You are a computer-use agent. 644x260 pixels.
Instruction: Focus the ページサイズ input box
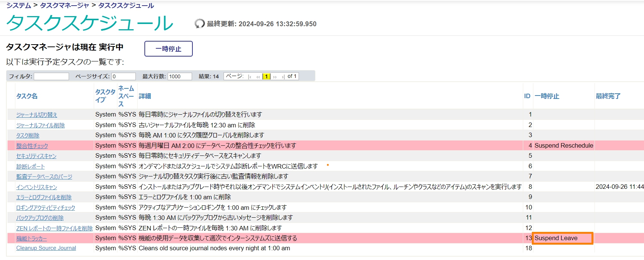pyautogui.click(x=123, y=76)
